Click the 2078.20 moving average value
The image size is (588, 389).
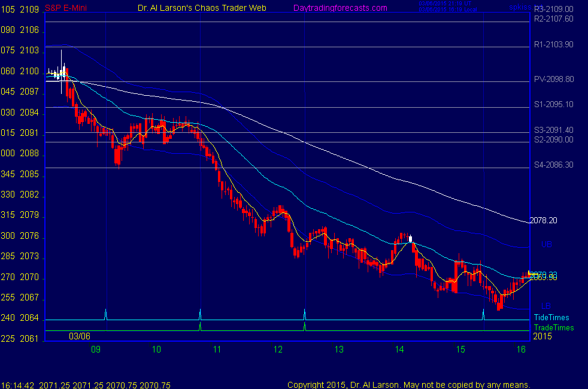point(543,220)
